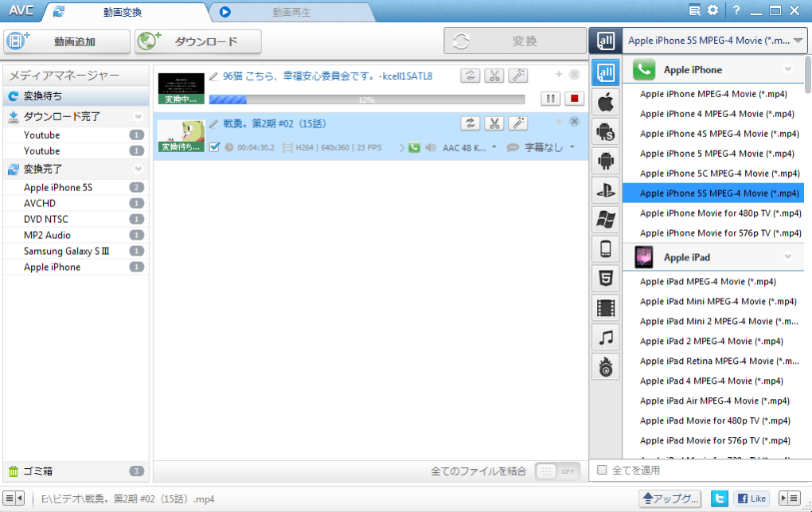Remove 戦勇 video with its X icon
The height and width of the screenshot is (512, 812).
(x=574, y=122)
